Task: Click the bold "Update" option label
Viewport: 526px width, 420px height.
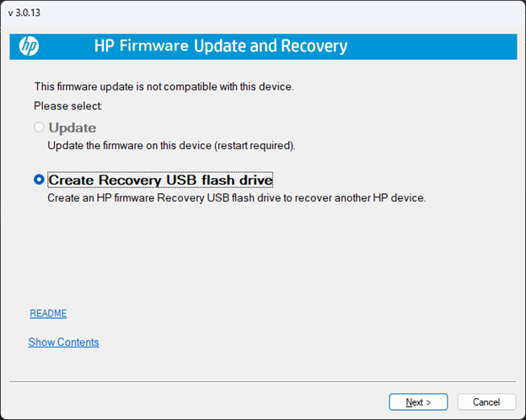Action: [72, 128]
